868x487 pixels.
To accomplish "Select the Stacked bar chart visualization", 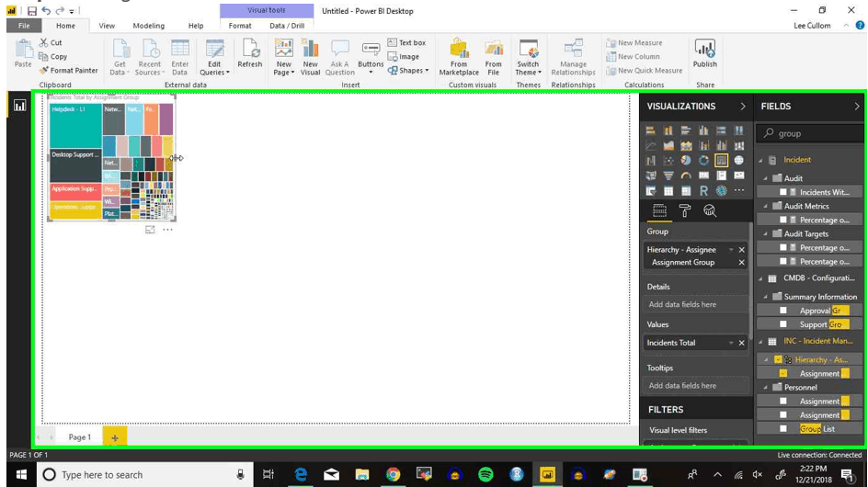I will click(x=650, y=130).
